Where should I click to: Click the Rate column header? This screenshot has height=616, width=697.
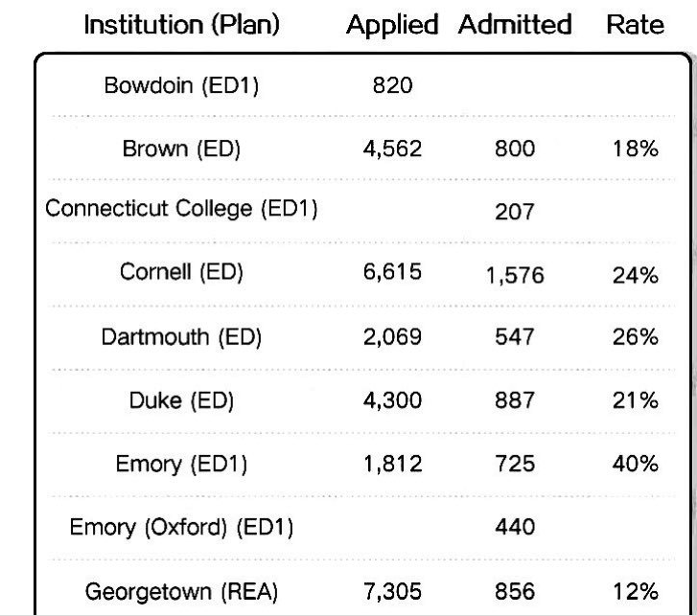[x=635, y=26]
